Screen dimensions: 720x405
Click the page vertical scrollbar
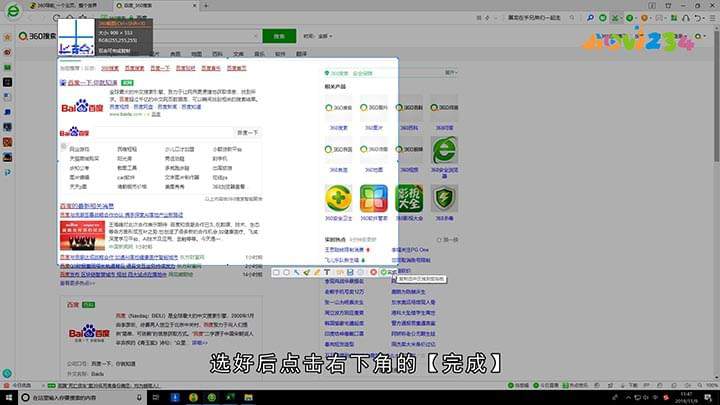coord(716,95)
